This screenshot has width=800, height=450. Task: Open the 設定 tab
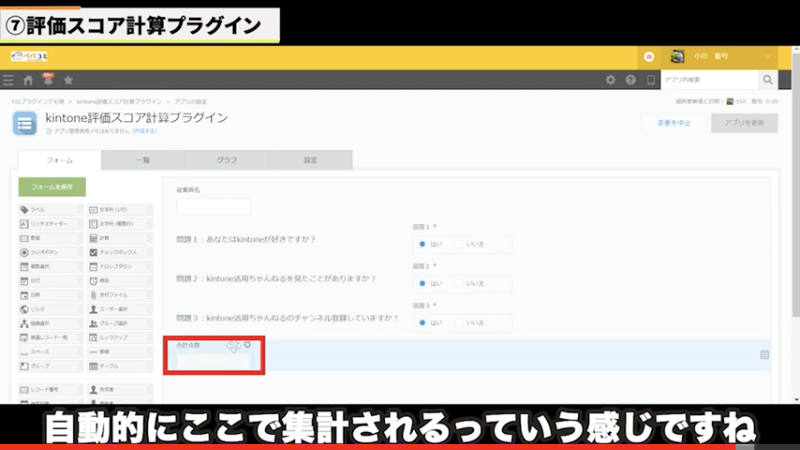click(x=310, y=160)
